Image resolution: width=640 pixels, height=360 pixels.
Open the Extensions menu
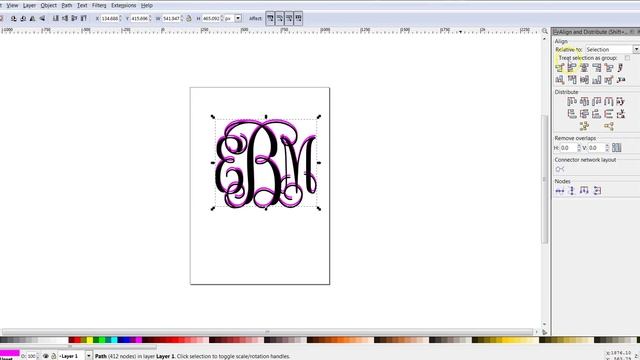tap(123, 5)
